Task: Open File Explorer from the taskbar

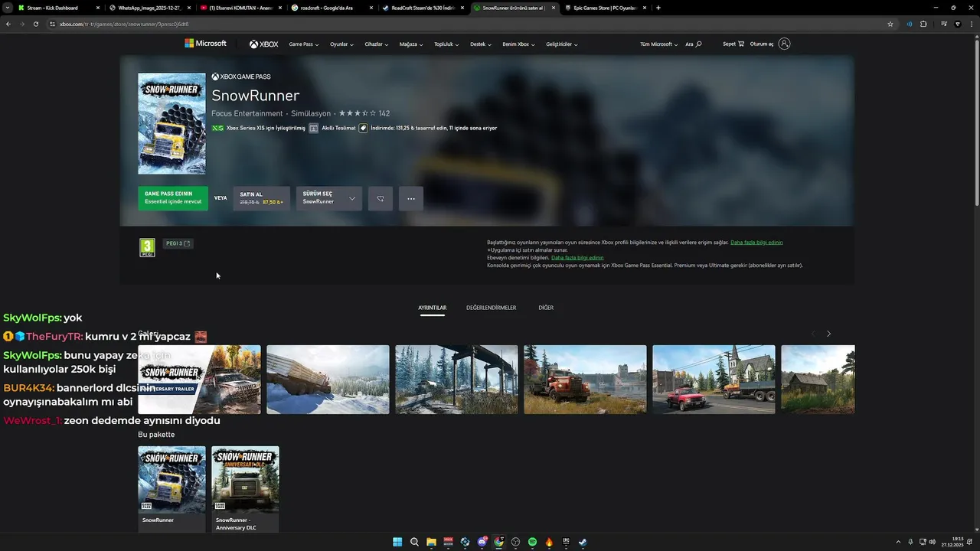Action: (x=431, y=542)
